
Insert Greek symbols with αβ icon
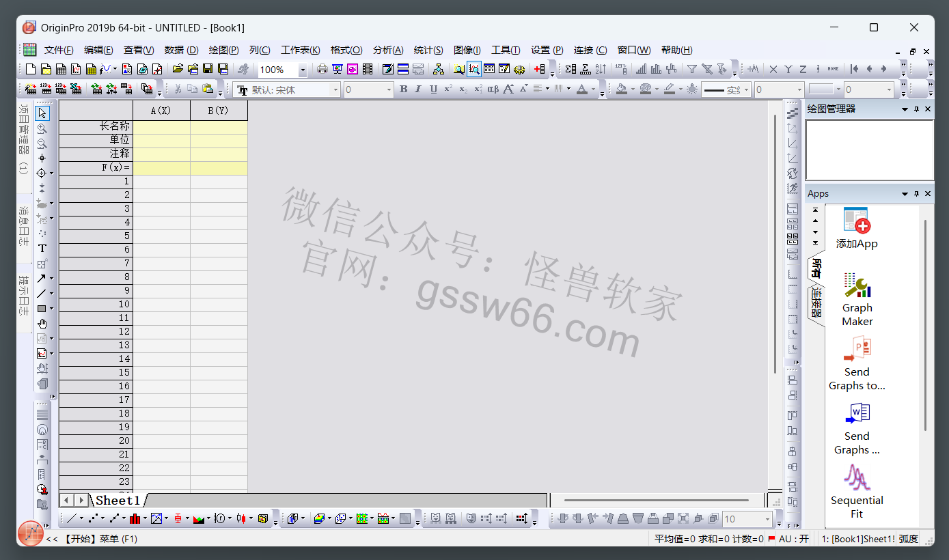[493, 89]
